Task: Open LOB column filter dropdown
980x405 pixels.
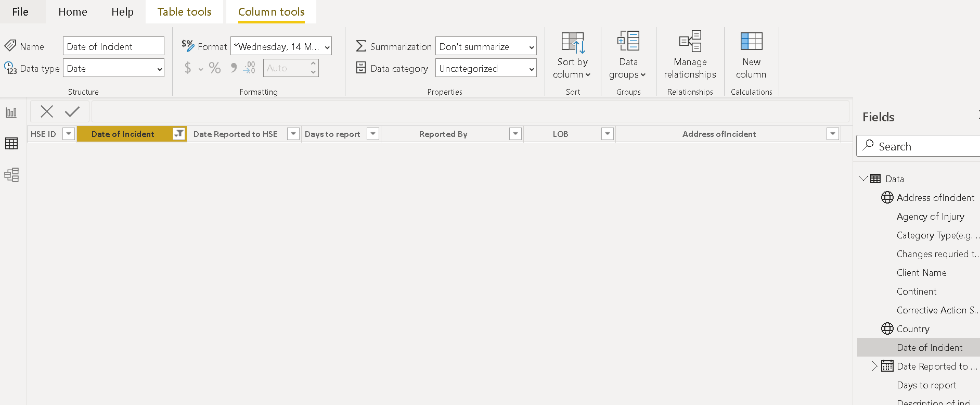Action: tap(607, 134)
